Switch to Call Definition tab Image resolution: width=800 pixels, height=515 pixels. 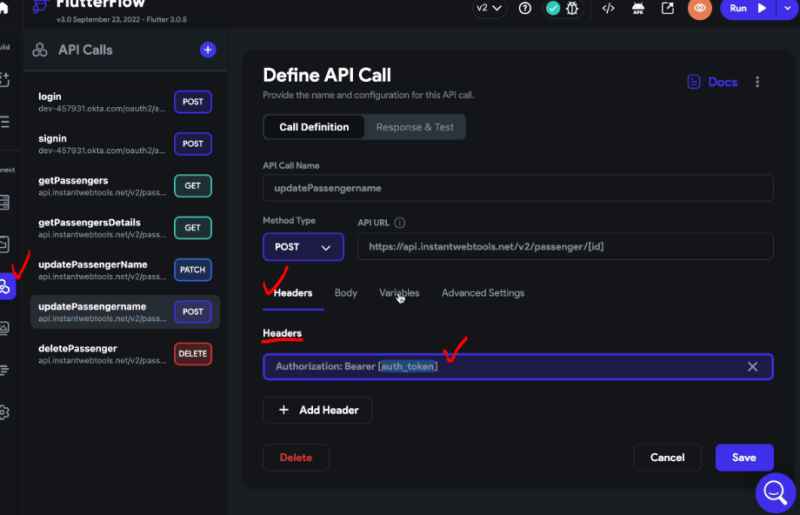314,127
